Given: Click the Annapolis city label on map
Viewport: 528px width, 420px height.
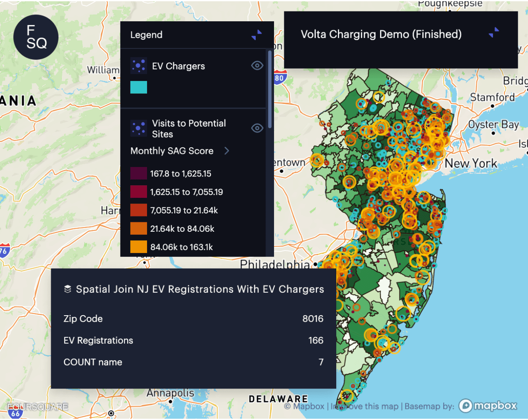Looking at the screenshot, I should pos(170,393).
